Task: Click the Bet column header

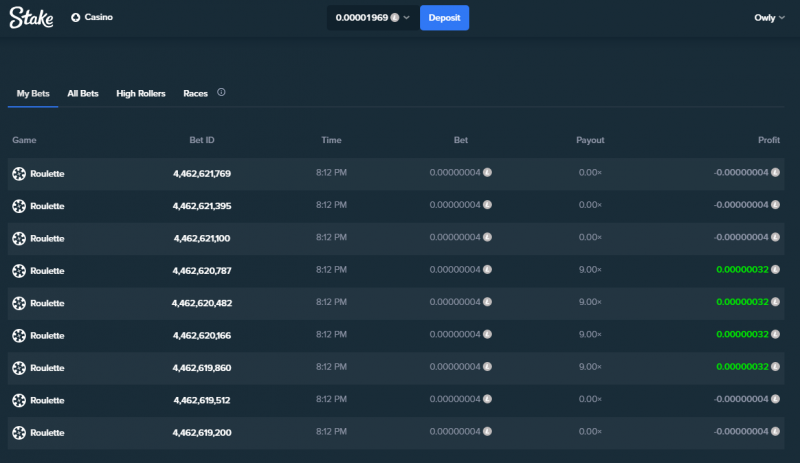Action: tap(461, 140)
